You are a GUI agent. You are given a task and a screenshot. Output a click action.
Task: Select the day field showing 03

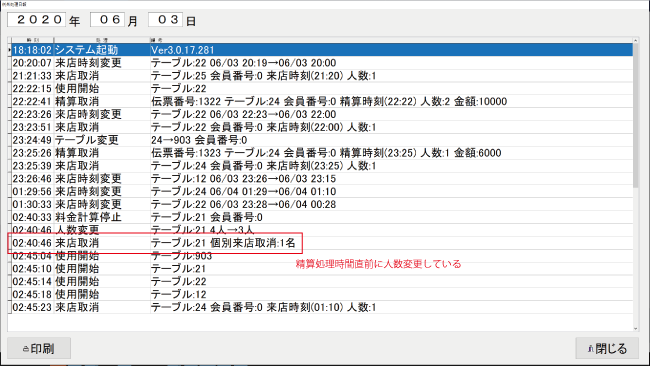[165, 19]
